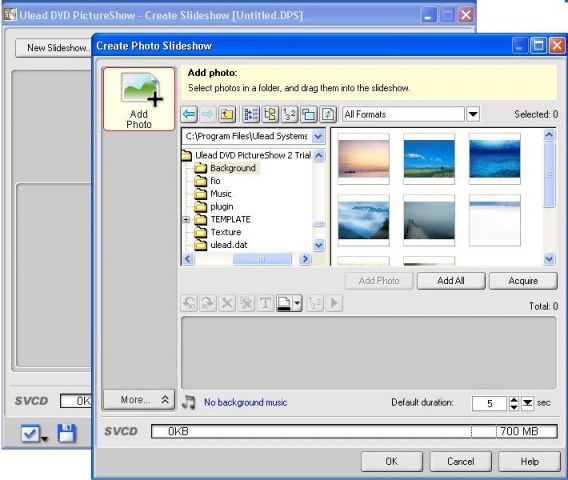Select the deep blue water thumbnail

494,159
